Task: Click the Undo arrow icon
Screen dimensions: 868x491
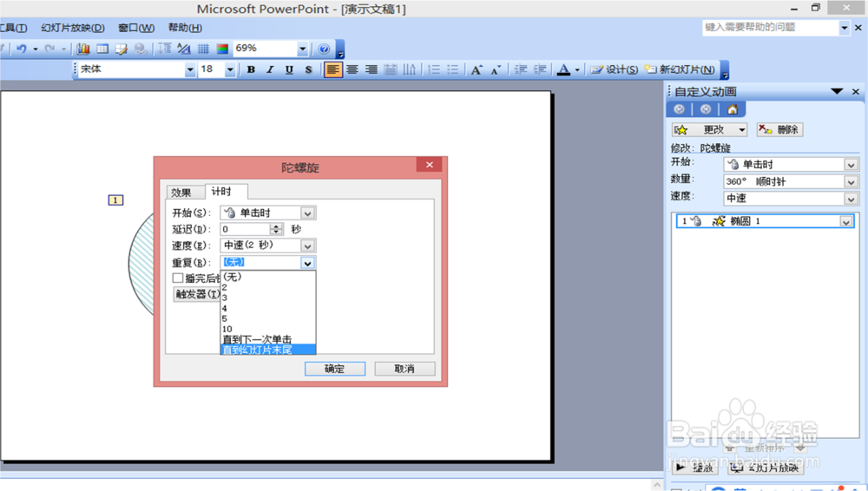Action: [x=22, y=49]
